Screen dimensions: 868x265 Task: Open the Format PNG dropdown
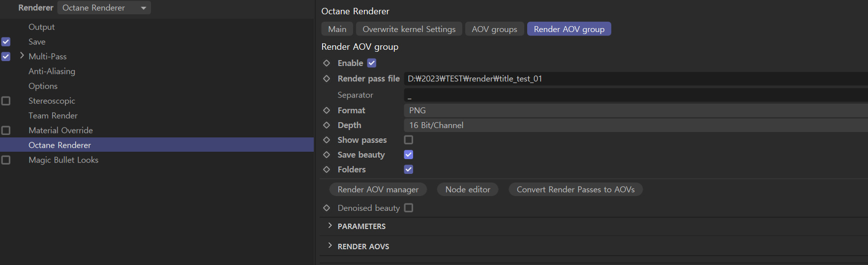636,110
